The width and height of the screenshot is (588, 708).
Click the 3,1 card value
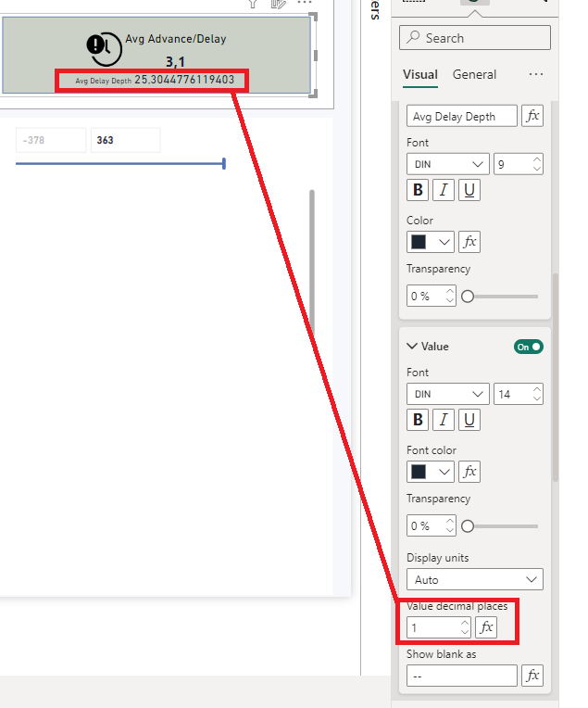click(175, 61)
